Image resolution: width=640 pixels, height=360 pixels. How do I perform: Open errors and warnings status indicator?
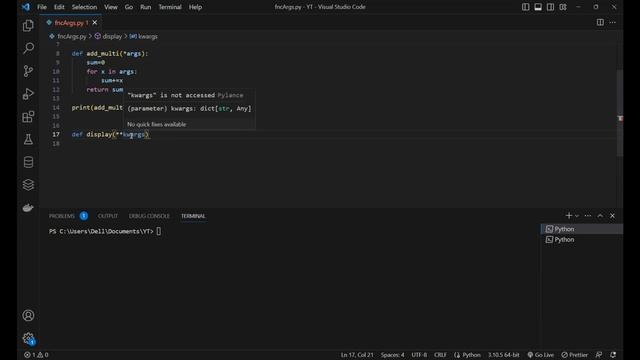36,355
